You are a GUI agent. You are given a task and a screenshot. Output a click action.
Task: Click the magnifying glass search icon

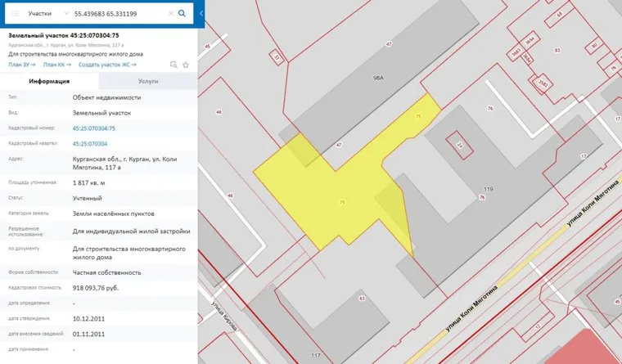(x=182, y=14)
